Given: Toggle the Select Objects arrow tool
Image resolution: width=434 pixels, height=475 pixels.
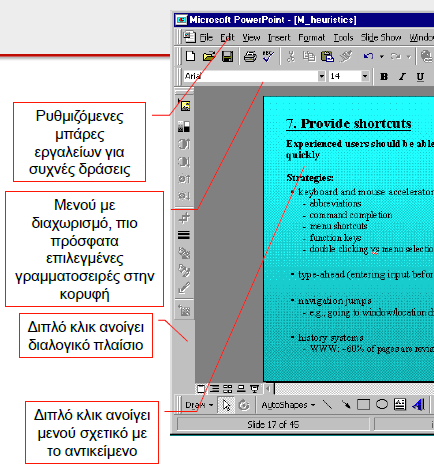Looking at the screenshot, I should point(226,405).
